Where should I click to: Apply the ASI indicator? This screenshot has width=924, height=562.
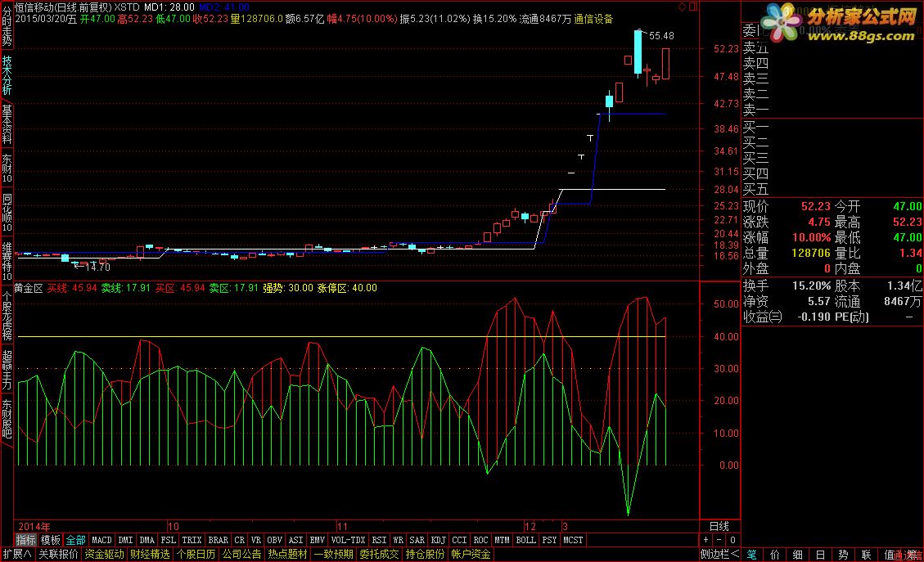[295, 540]
